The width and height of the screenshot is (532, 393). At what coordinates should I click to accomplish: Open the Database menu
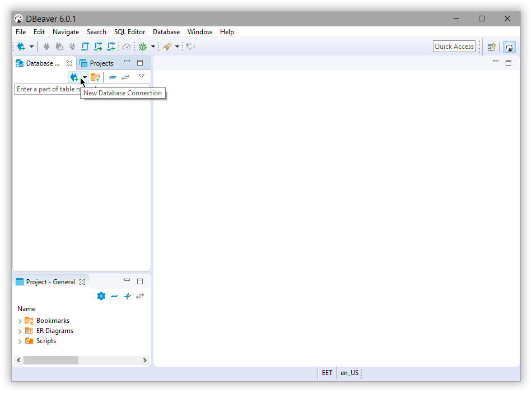(x=166, y=32)
